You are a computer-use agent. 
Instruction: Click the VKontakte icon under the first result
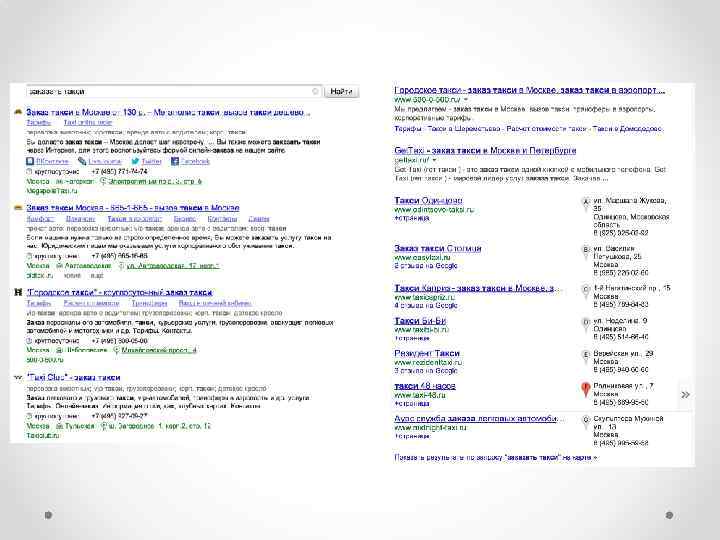[30, 161]
